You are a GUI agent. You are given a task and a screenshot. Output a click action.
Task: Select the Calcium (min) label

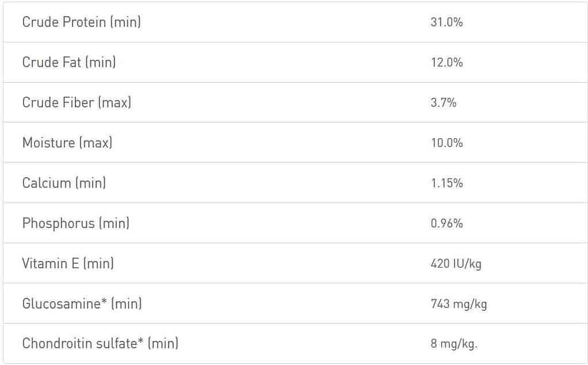64,182
